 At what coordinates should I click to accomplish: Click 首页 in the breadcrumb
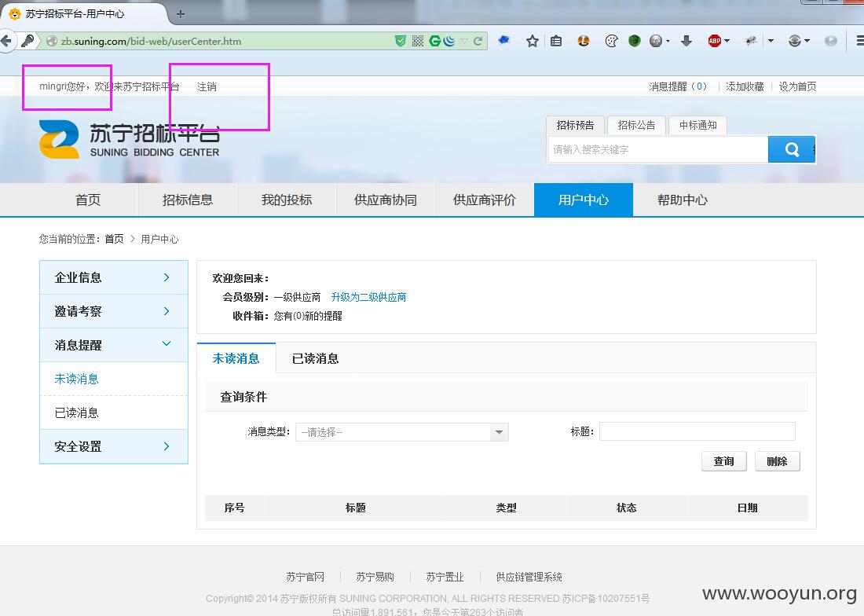click(x=114, y=239)
